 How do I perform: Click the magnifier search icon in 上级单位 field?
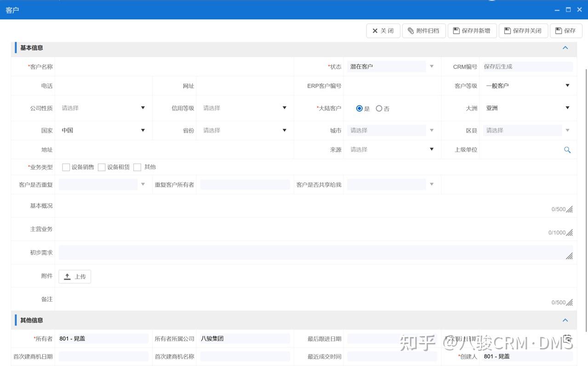tap(567, 149)
